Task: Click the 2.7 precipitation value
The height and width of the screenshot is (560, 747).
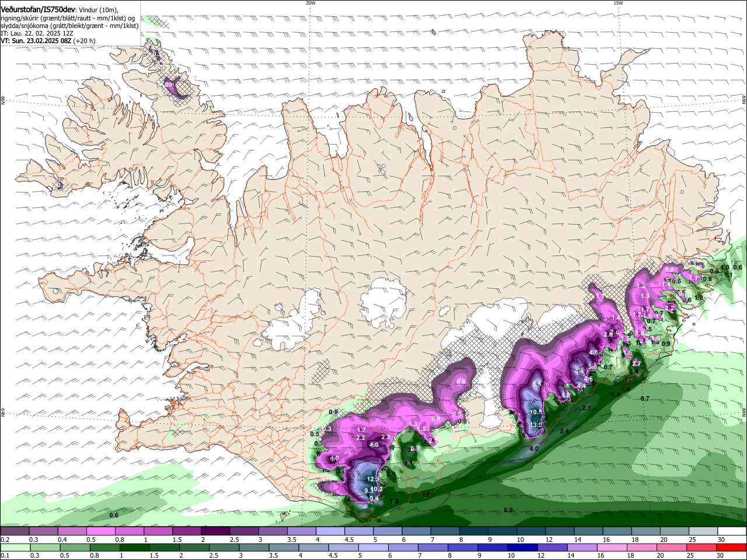Action: 637,363
